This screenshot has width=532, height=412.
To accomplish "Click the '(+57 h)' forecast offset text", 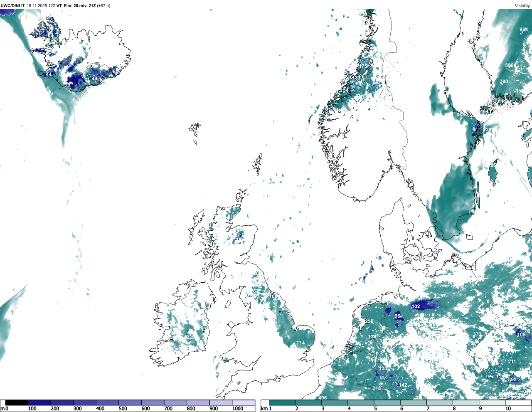I will [103, 5].
